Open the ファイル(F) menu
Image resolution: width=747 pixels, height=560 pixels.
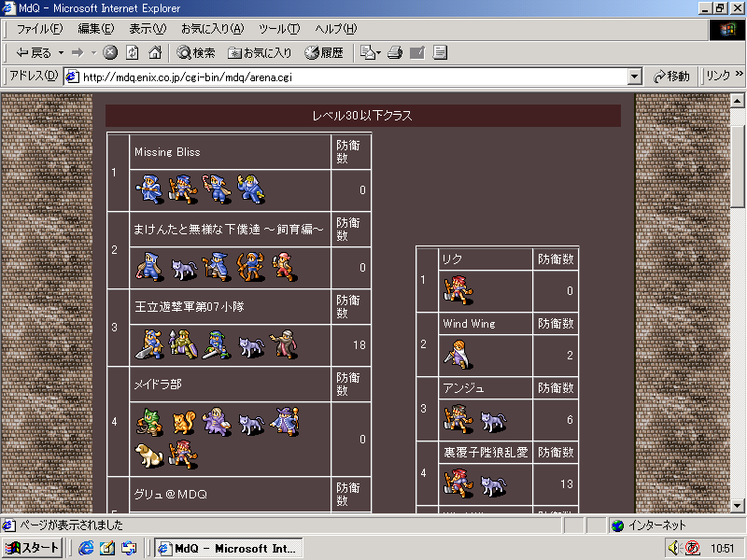tap(39, 29)
